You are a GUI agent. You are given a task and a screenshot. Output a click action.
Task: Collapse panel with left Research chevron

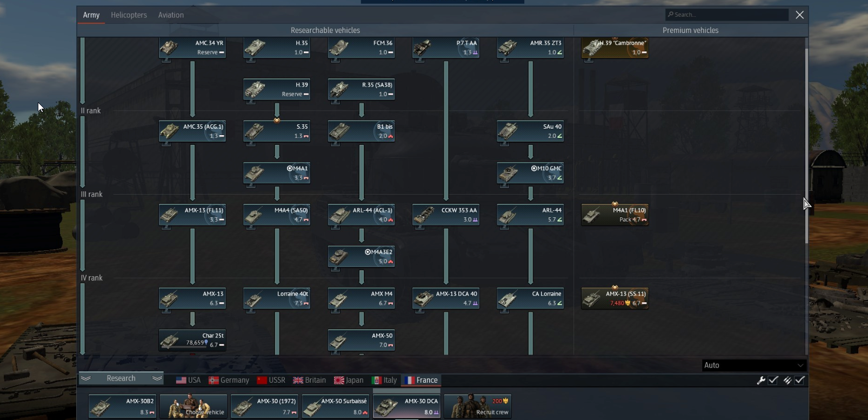coord(85,378)
